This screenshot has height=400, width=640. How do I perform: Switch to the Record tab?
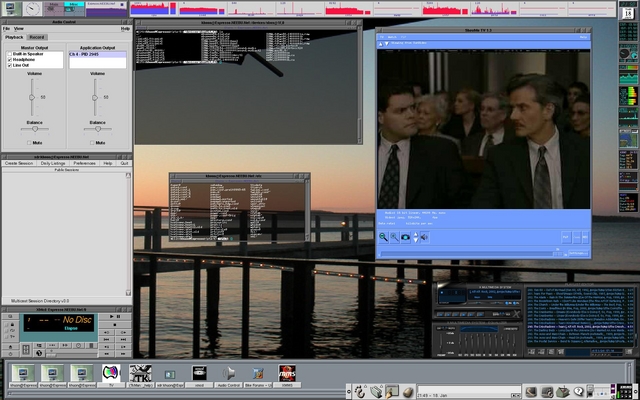coord(37,37)
